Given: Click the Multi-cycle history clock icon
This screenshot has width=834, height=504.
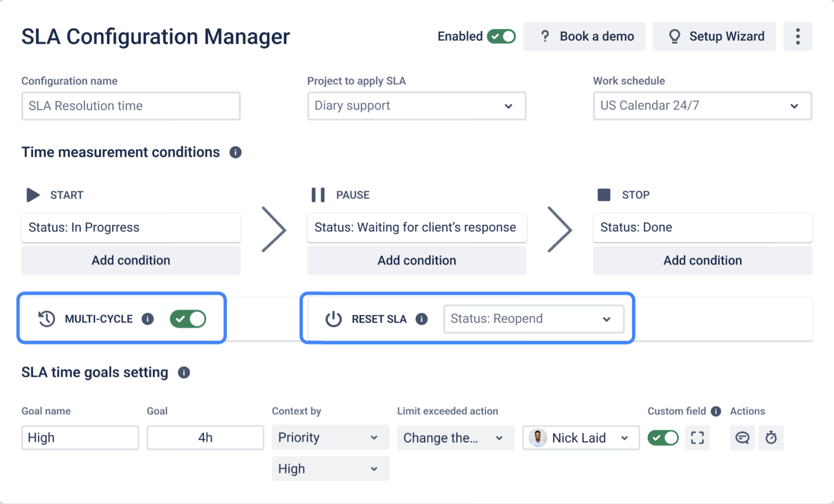Looking at the screenshot, I should (47, 319).
